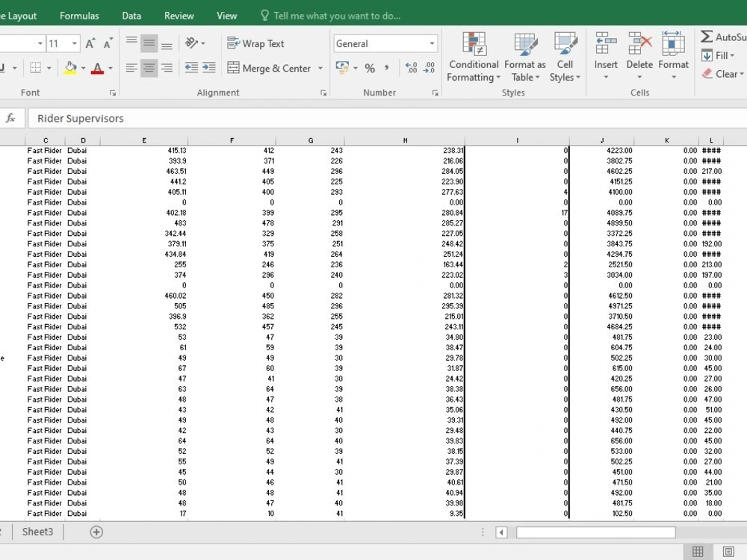747x560 pixels.
Task: Apply the borders button
Action: tap(35, 68)
